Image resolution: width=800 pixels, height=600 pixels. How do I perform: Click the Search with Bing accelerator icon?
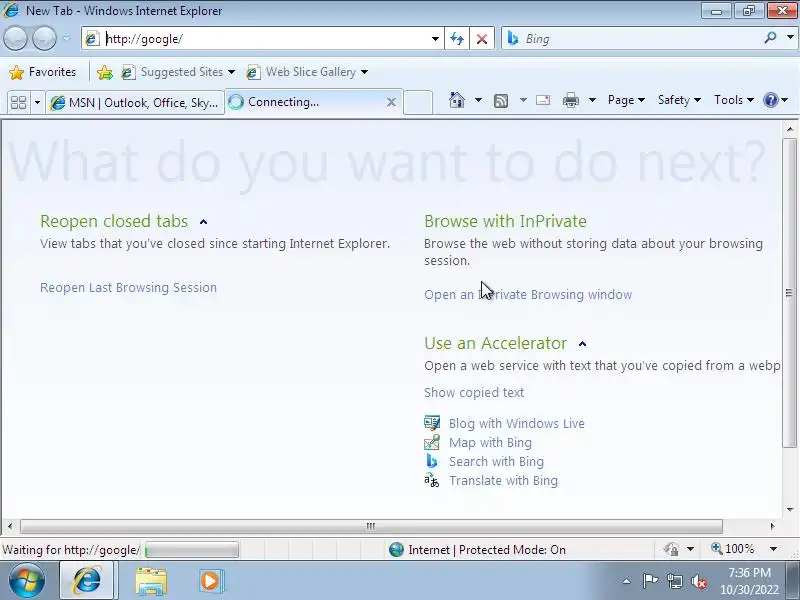coord(432,461)
